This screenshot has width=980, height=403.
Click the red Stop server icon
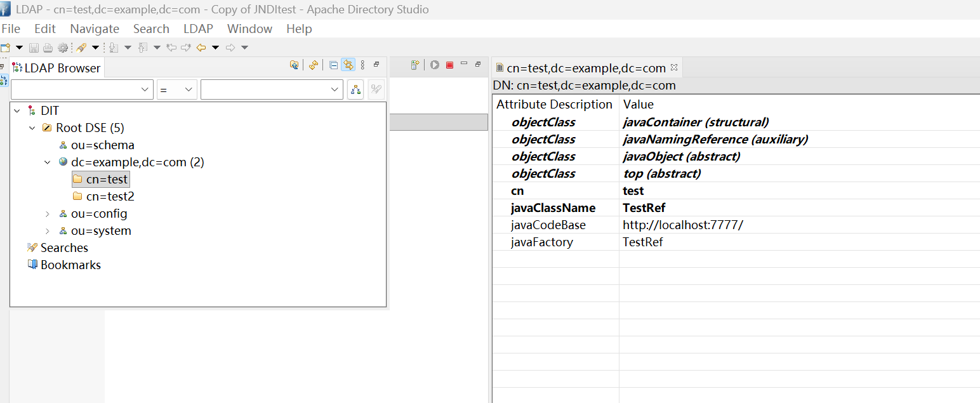449,65
